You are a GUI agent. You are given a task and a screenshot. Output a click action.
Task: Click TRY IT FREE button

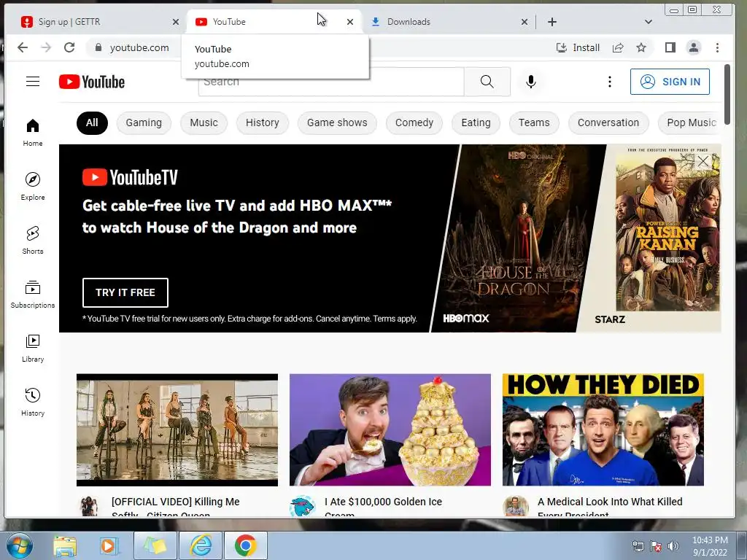point(125,292)
